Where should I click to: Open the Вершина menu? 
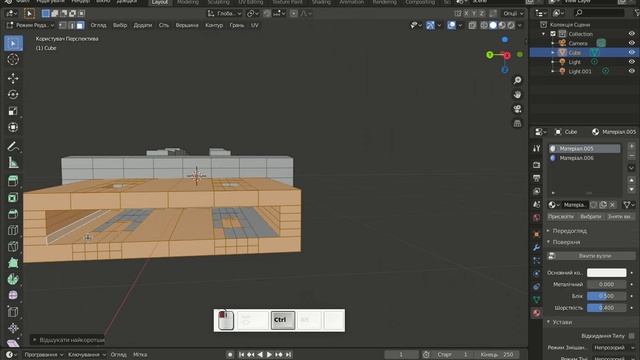pos(187,25)
